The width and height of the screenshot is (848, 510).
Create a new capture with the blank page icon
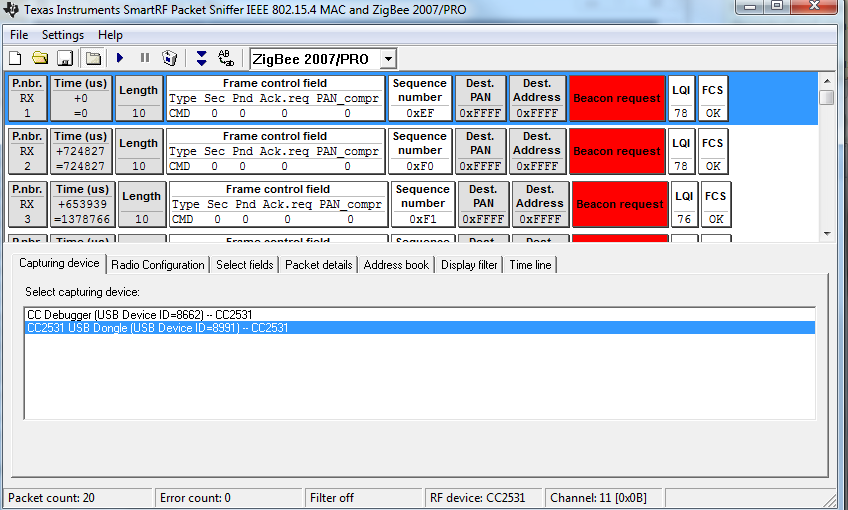point(15,58)
